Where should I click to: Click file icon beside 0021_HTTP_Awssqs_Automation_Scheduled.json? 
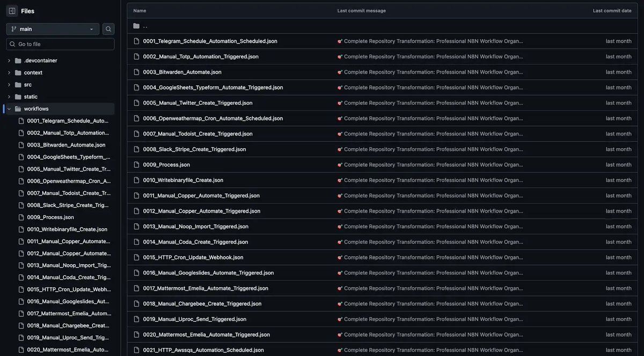(x=136, y=350)
